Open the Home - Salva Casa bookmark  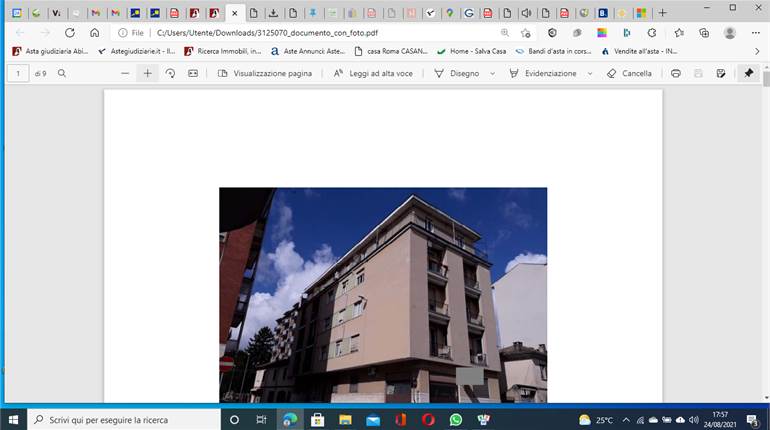click(x=471, y=51)
